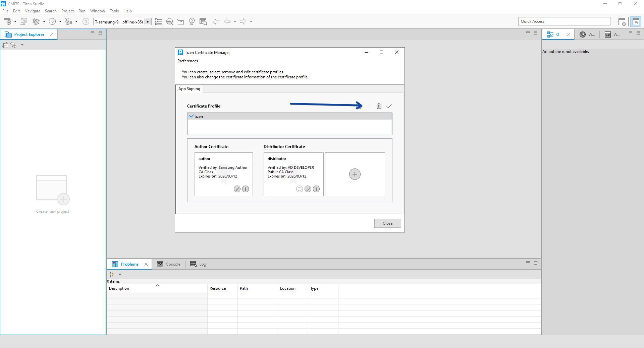Click the Quick Access field
Screen dimensions: 644x348
(564, 21)
